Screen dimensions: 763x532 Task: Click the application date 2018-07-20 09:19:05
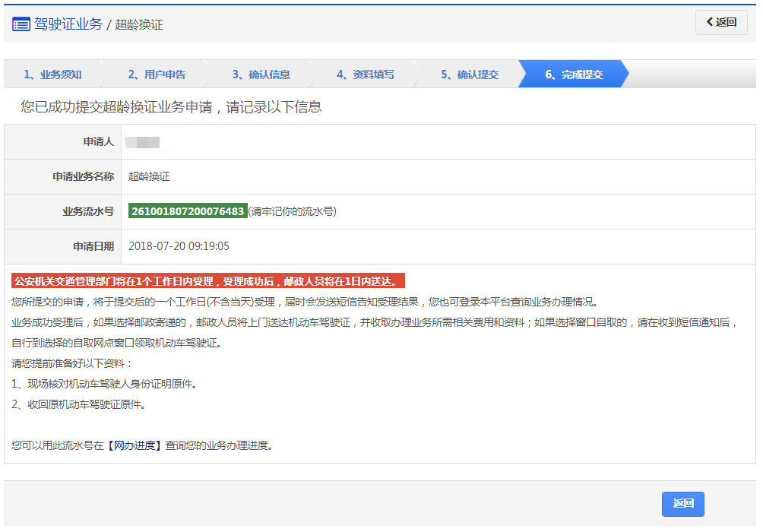(179, 246)
